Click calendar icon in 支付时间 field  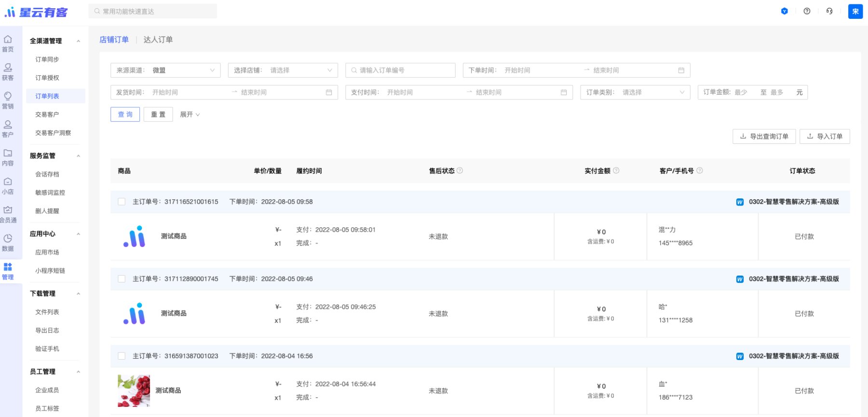click(564, 92)
